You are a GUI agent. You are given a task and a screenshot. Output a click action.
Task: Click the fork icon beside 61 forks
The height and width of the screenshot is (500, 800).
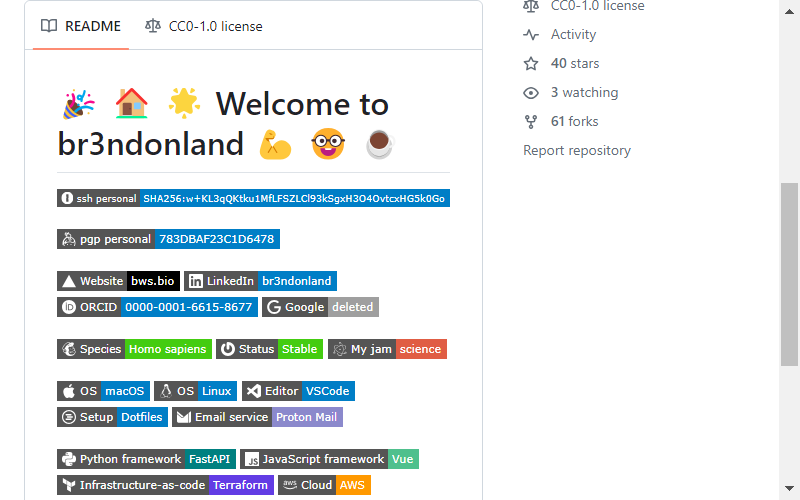point(531,122)
